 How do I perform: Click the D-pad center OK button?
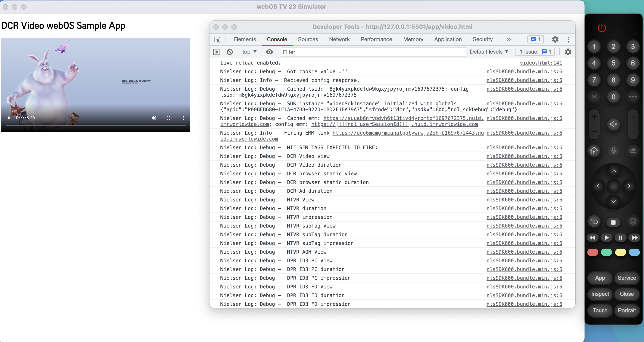(614, 186)
